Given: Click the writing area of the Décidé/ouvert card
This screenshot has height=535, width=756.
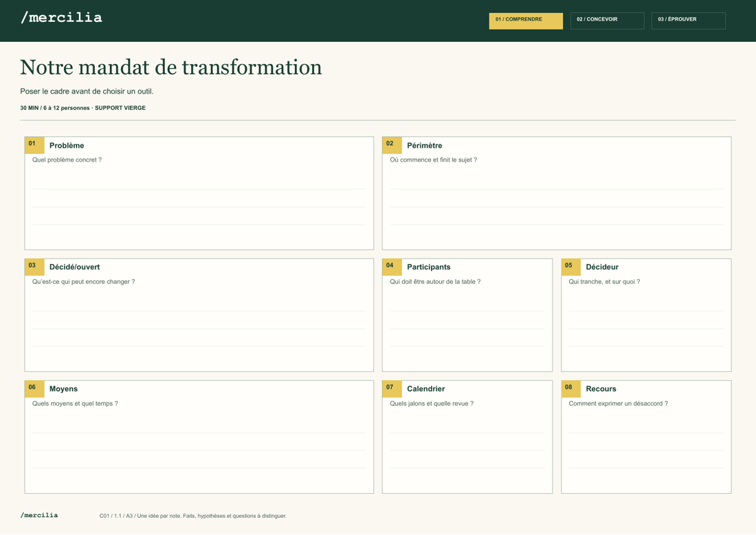Looking at the screenshot, I should click(x=199, y=329).
